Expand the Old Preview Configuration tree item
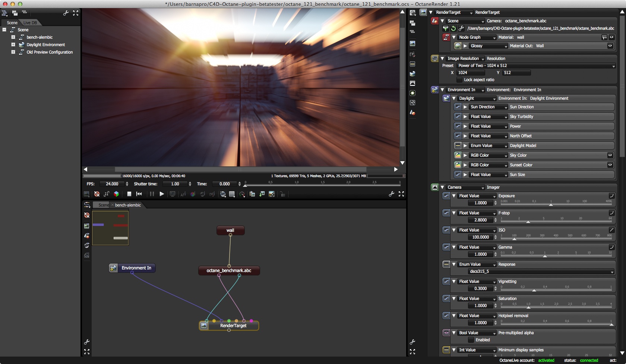 coord(13,52)
